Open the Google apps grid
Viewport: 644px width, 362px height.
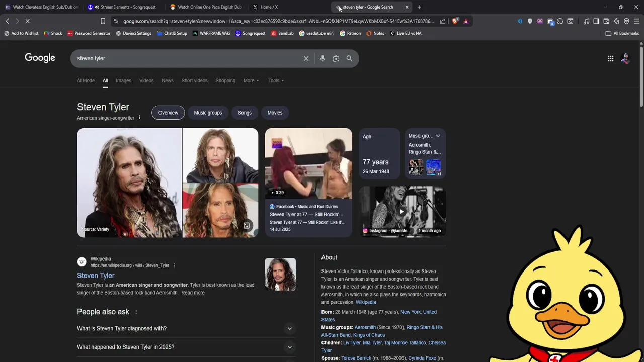[610, 58]
